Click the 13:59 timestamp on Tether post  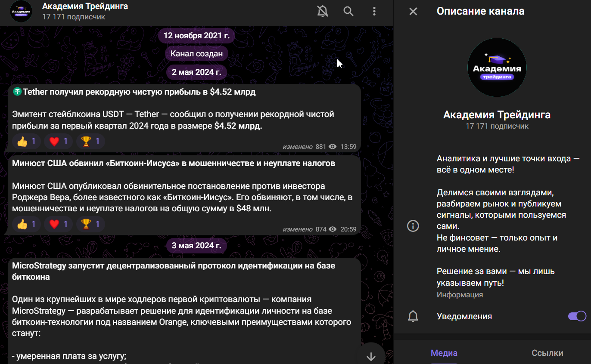coord(348,147)
